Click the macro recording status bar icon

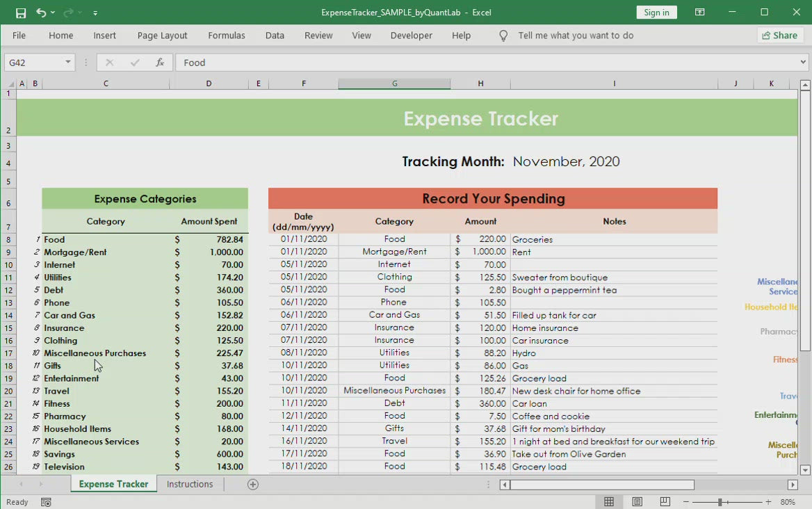coord(46,502)
